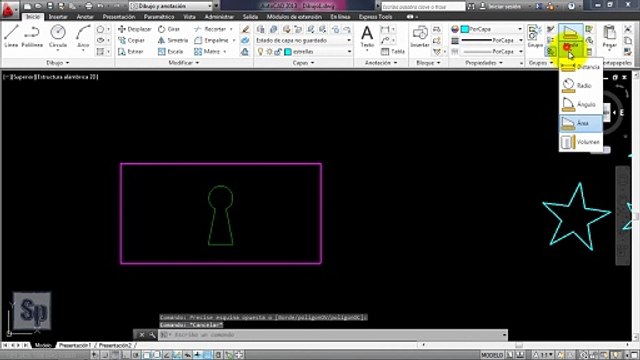Expand the Bloque panel
The height and width of the screenshot is (360, 640).
[428, 63]
